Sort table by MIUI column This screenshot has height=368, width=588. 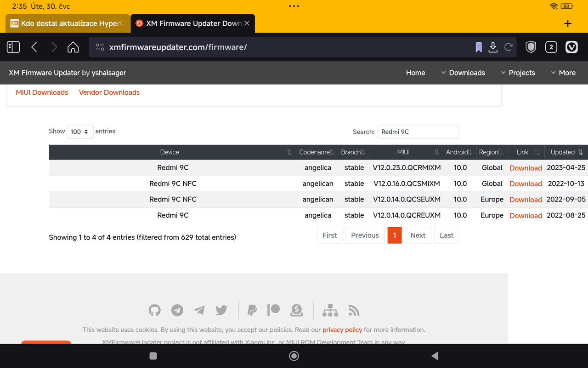pos(406,152)
